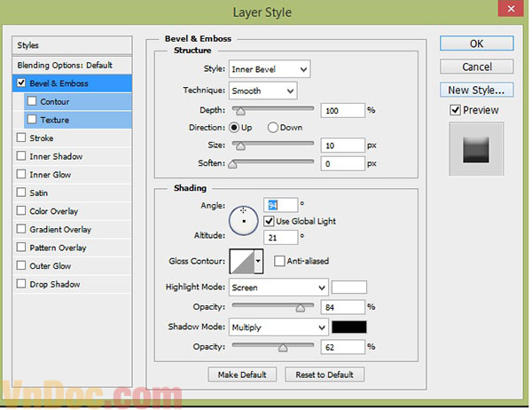
Task: Click the Depth percentage field
Action: (342, 111)
